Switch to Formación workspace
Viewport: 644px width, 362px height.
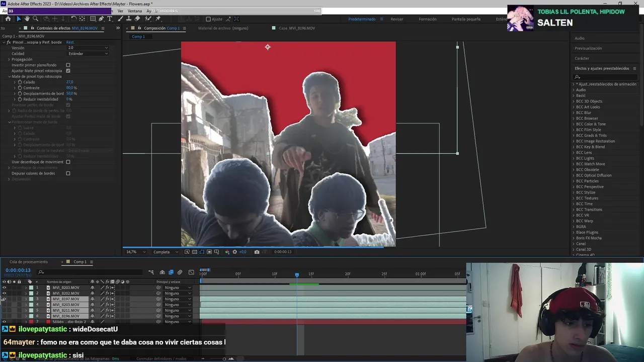click(x=428, y=19)
